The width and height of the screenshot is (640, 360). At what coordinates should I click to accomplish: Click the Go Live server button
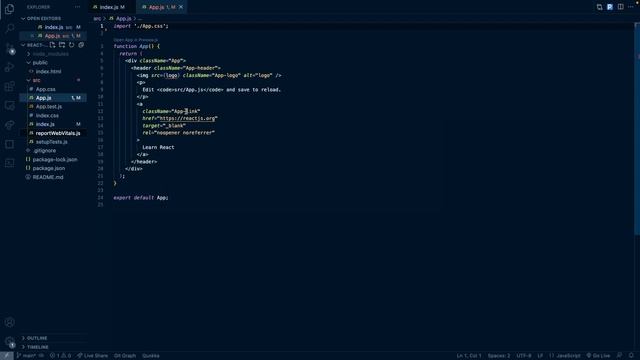(x=598, y=356)
